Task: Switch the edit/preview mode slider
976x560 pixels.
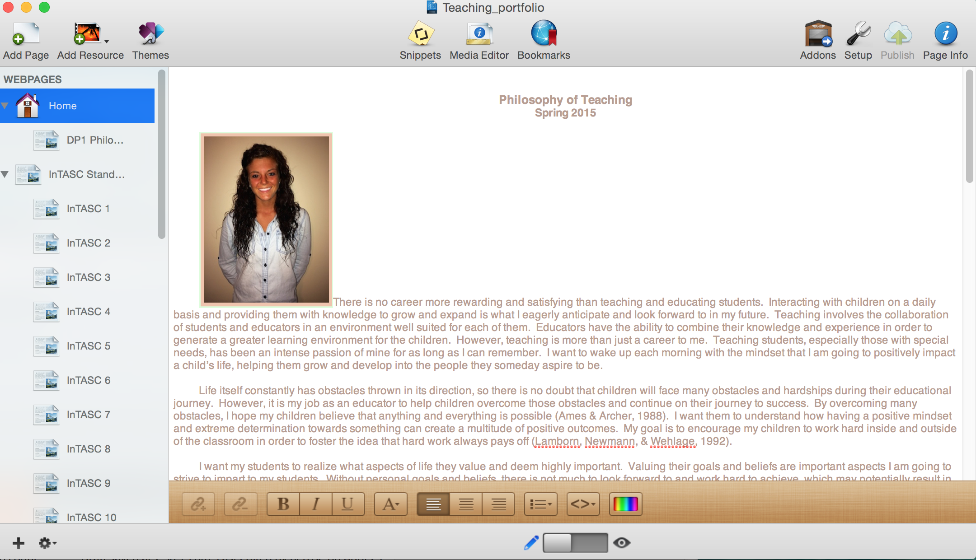Action: [x=575, y=542]
